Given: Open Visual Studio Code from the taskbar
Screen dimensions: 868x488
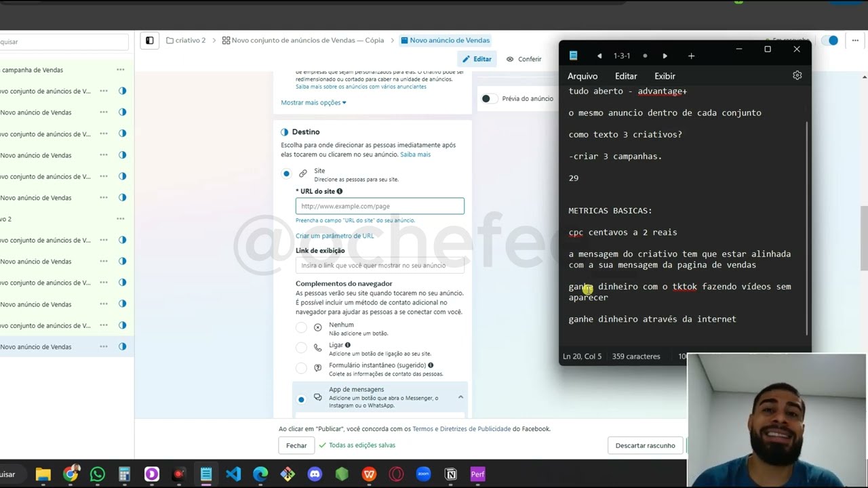Looking at the screenshot, I should pyautogui.click(x=233, y=474).
